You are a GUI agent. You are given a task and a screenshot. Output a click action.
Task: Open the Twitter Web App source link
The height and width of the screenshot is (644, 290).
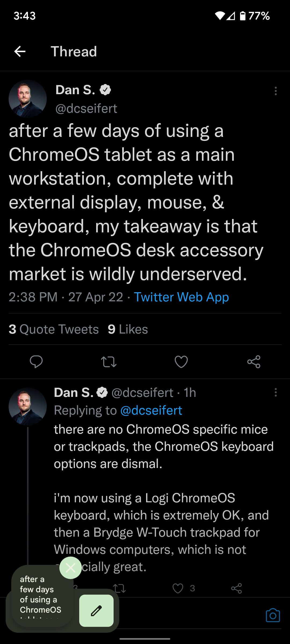tap(181, 297)
